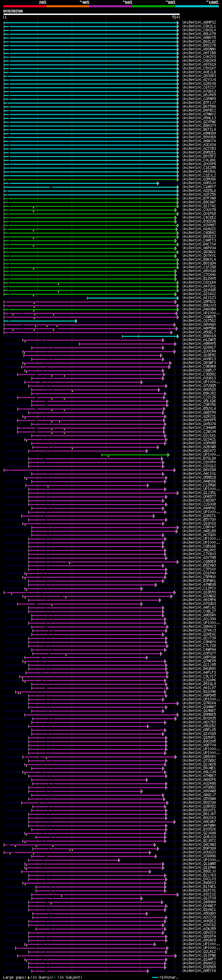Open hit UniRef100_C6K2L1
This screenshot has width=222, height=980.
click(199, 26)
